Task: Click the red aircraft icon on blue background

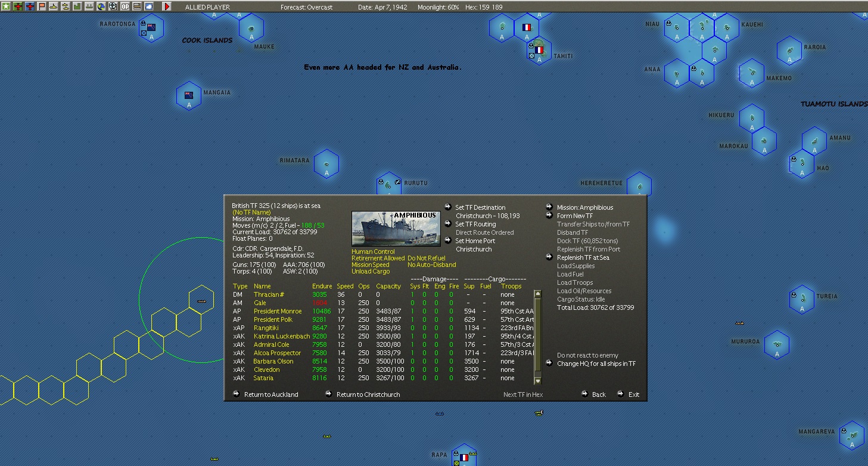Action: [x=30, y=6]
